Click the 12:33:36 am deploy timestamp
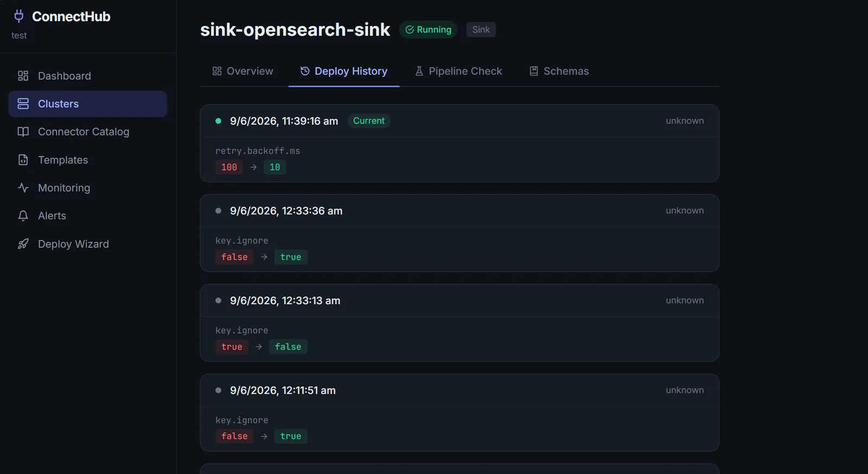The width and height of the screenshot is (868, 474). click(x=286, y=211)
